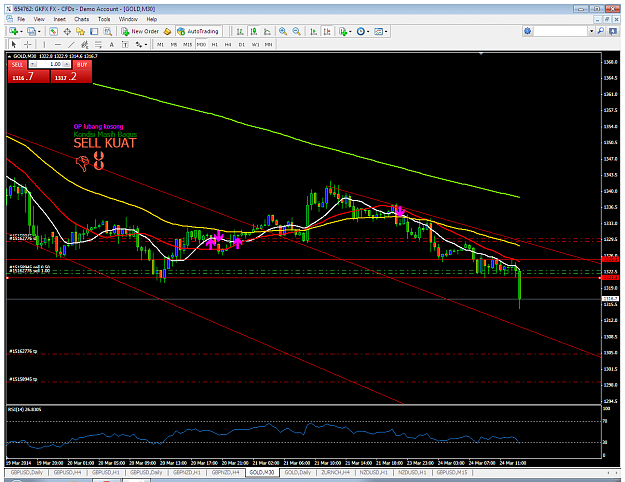Toggle auto scroll chart icon
This screenshot has width=625, height=482.
tap(314, 31)
